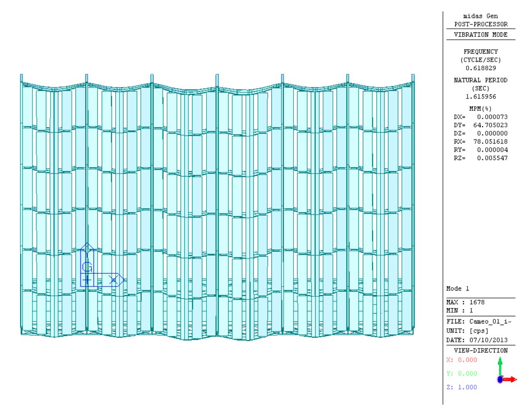Click the Y axis arrowhead of origin symbol
This screenshot has width=532, height=410.
[x=87, y=247]
